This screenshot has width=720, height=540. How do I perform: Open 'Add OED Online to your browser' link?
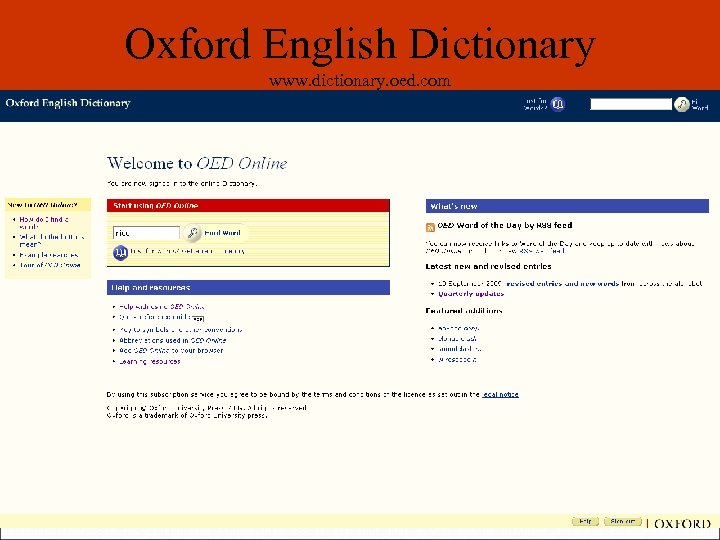[x=171, y=350]
